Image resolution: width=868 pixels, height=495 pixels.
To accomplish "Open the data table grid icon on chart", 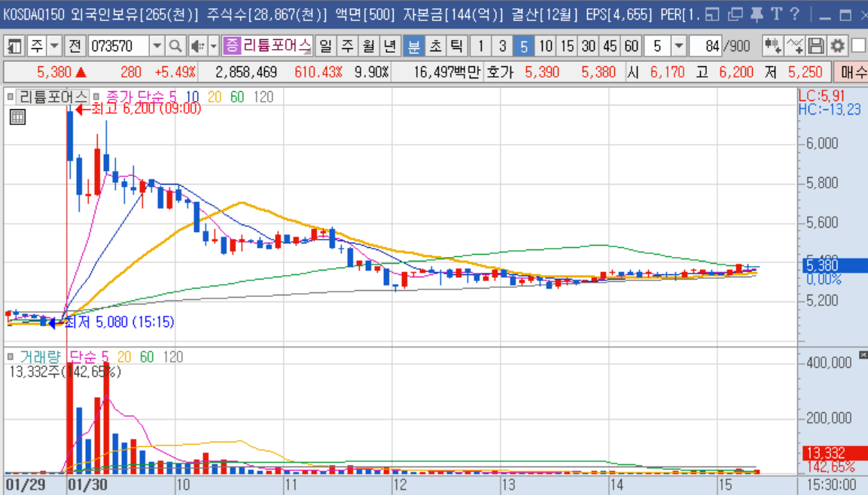I will pyautogui.click(x=18, y=117).
